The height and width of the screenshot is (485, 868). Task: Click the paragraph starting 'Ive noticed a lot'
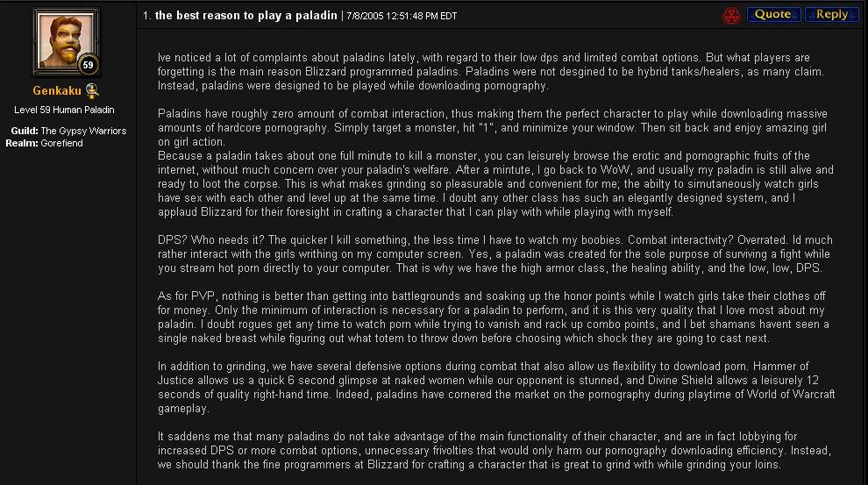coord(490,71)
